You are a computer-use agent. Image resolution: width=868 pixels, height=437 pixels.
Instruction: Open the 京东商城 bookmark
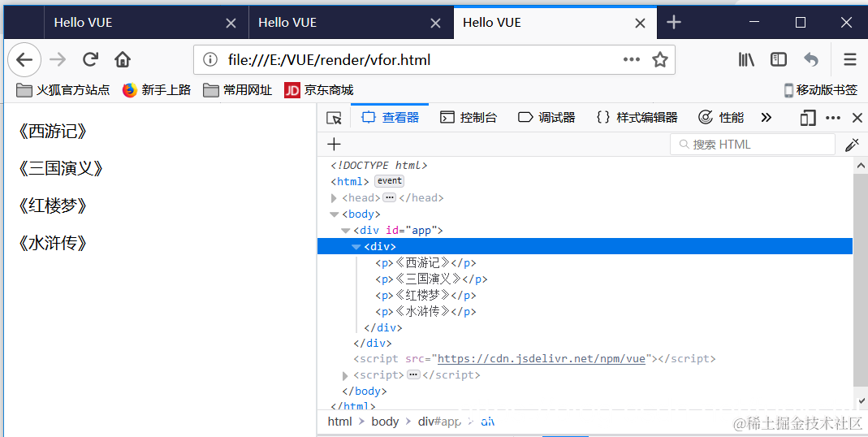pos(319,89)
